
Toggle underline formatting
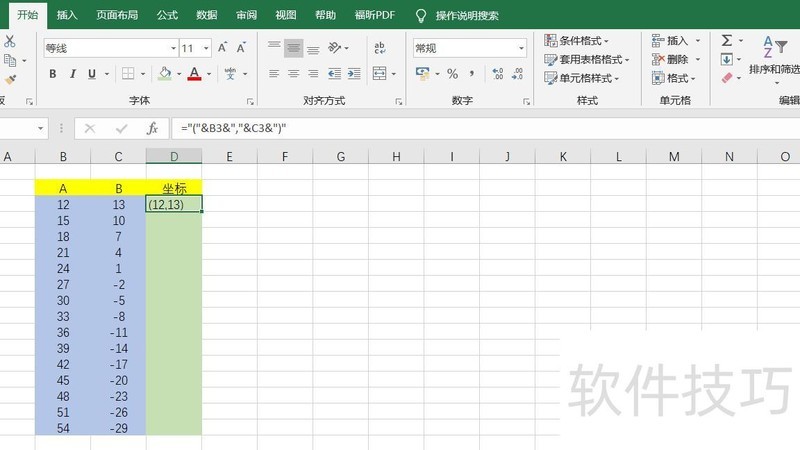(92, 74)
